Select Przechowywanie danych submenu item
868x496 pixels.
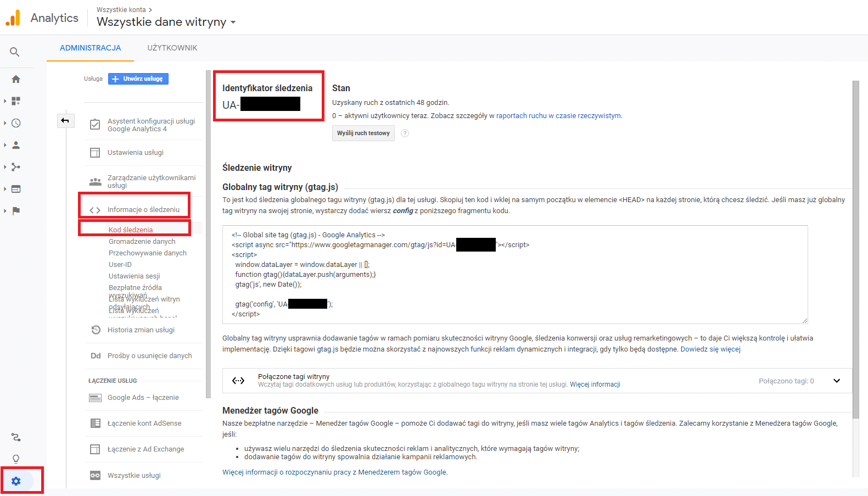(x=148, y=253)
